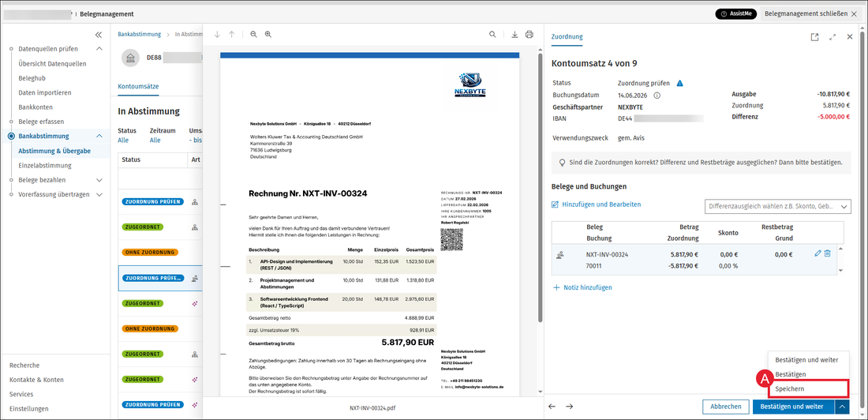Zoom in the document preview
The width and height of the screenshot is (868, 420).
(x=268, y=35)
